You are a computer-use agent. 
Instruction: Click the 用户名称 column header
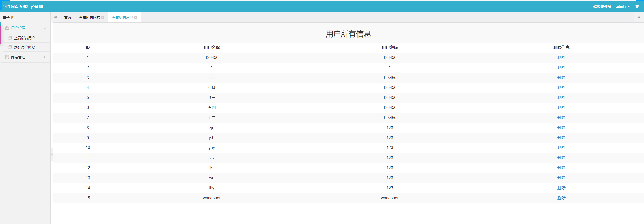(212, 47)
